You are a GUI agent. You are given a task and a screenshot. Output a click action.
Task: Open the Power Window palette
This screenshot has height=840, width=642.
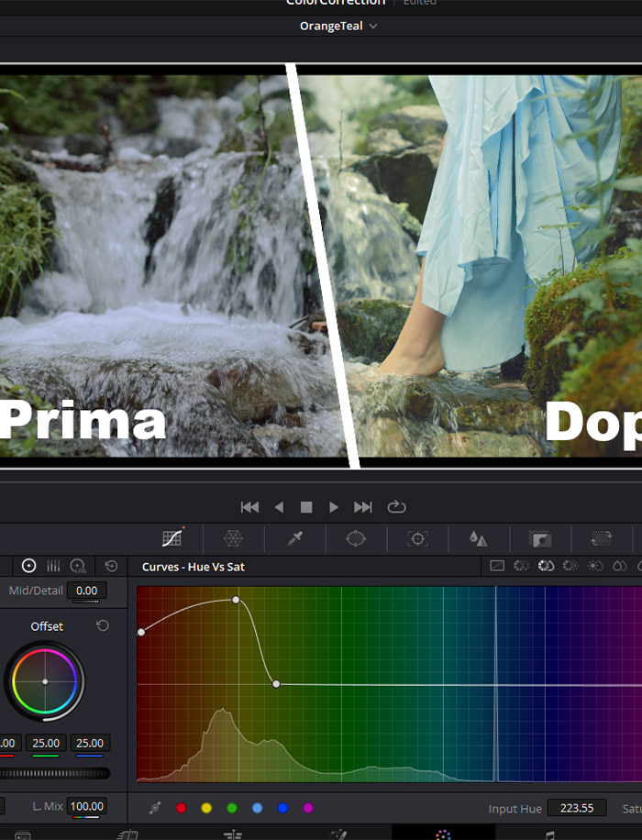(x=356, y=539)
